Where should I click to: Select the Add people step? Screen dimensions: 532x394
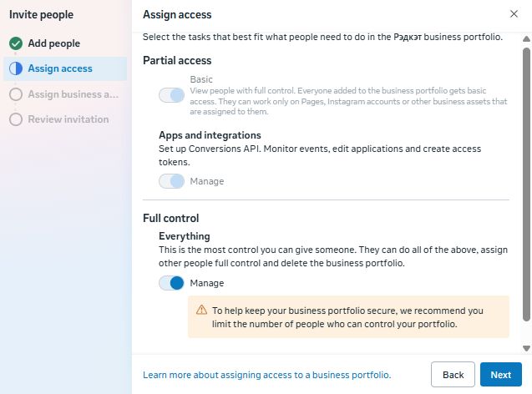[54, 43]
